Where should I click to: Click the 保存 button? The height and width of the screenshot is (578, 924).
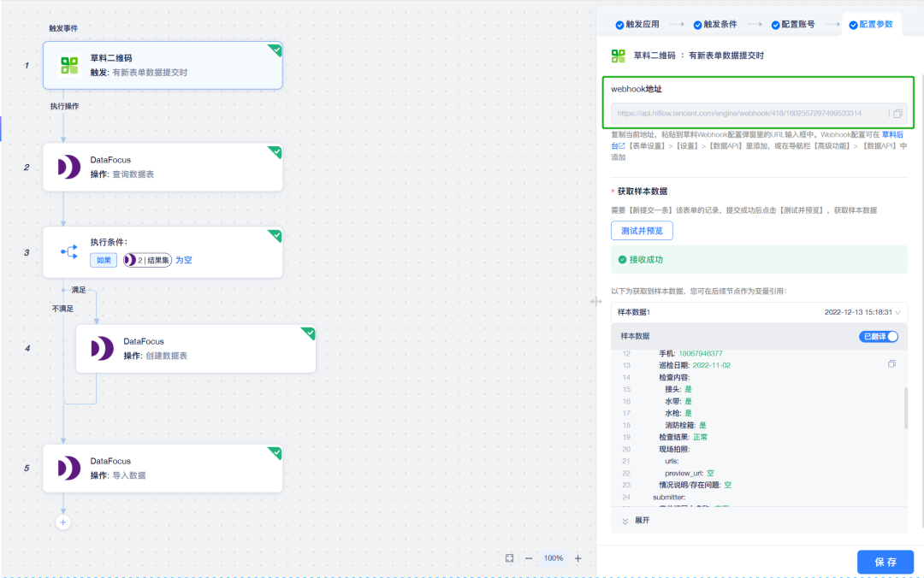point(885,562)
